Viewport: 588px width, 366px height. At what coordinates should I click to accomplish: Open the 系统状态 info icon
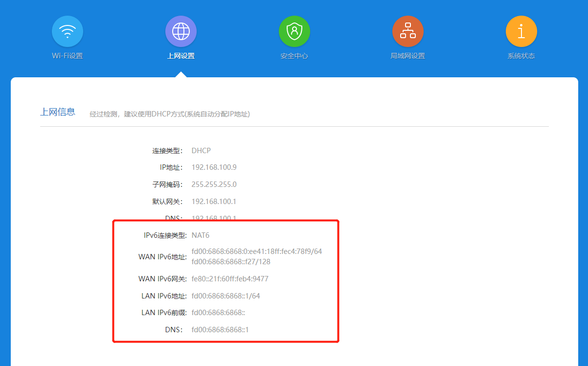[x=521, y=31]
